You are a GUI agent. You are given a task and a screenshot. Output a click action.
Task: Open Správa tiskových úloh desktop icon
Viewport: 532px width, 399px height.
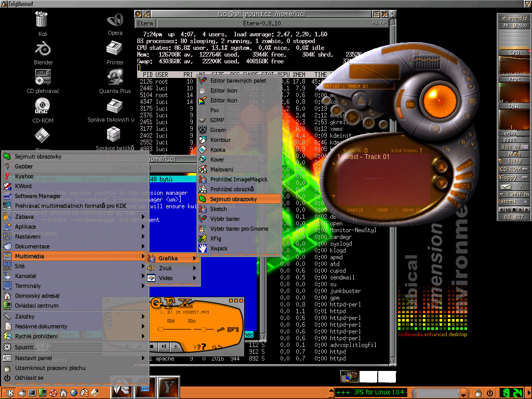pos(114,106)
